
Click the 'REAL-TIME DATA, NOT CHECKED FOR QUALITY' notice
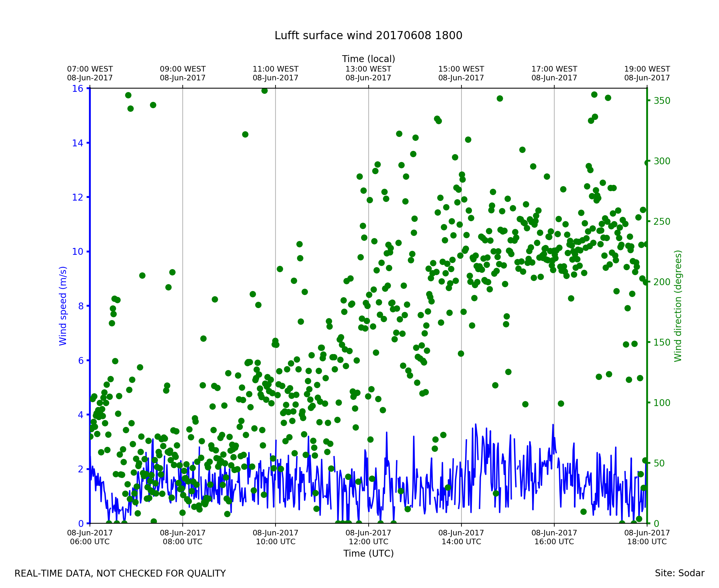(120, 573)
